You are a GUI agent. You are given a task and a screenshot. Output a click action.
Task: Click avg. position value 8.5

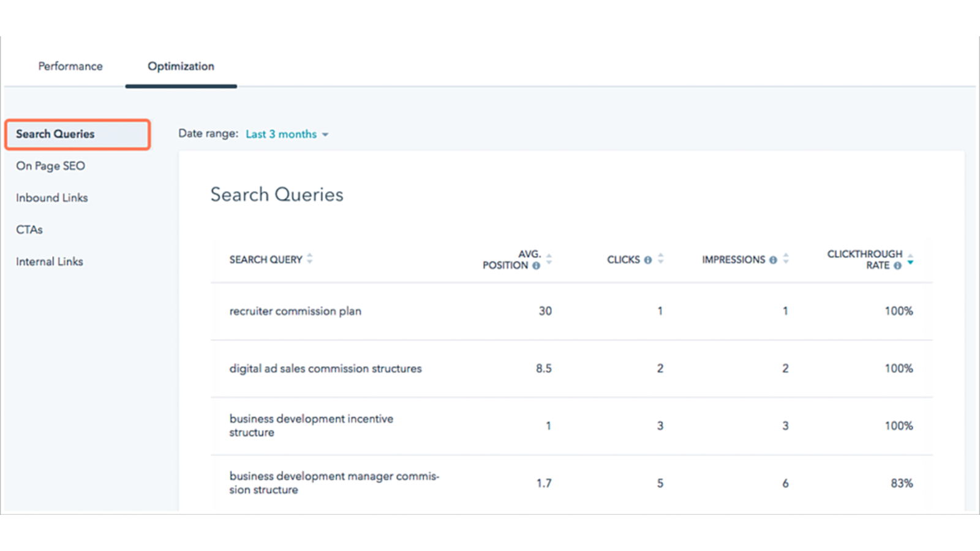click(544, 369)
